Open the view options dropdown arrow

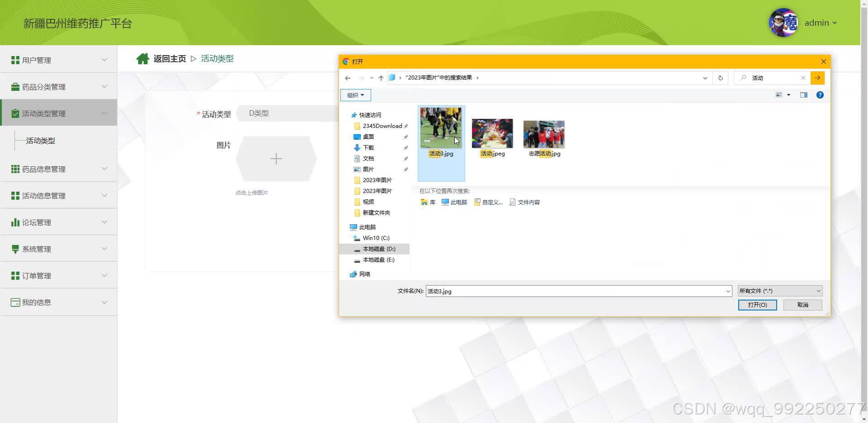click(x=789, y=95)
